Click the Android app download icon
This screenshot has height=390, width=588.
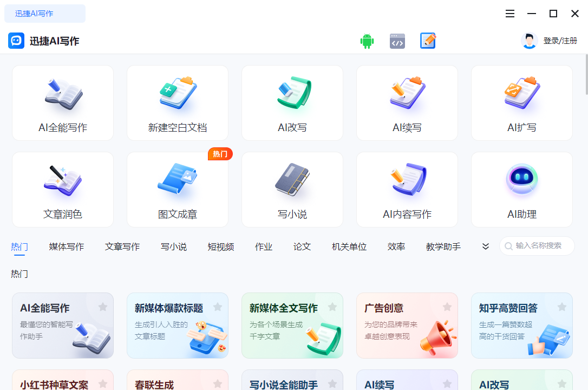click(367, 41)
